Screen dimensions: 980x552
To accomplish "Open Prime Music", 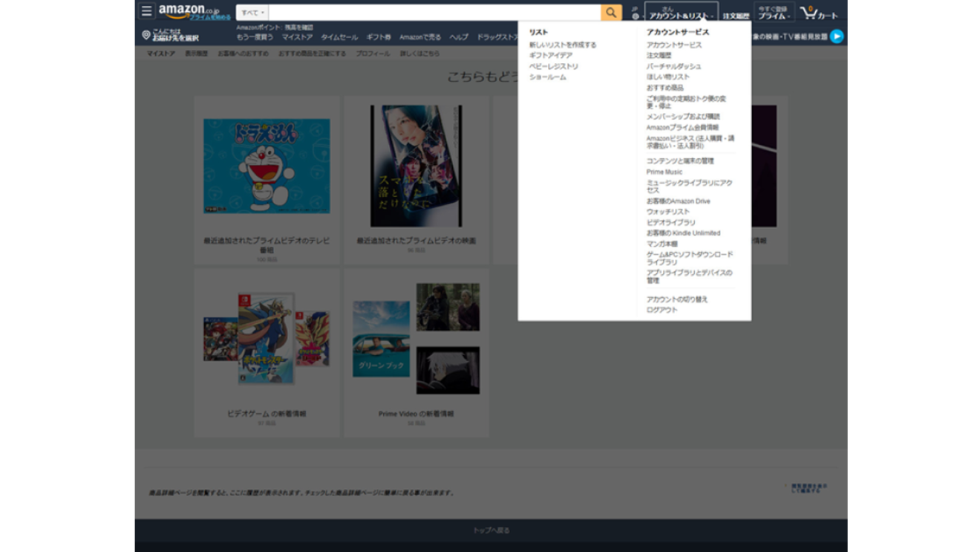I will pos(664,172).
